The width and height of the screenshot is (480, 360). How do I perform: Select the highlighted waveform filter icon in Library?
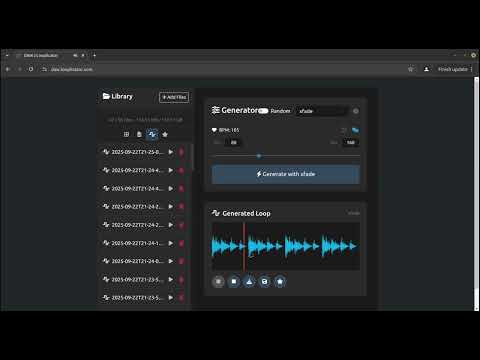(x=152, y=134)
